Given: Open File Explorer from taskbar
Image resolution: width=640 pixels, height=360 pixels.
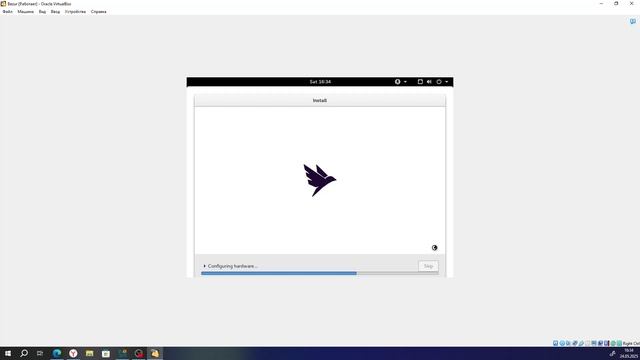Looking at the screenshot, I should [x=89, y=353].
